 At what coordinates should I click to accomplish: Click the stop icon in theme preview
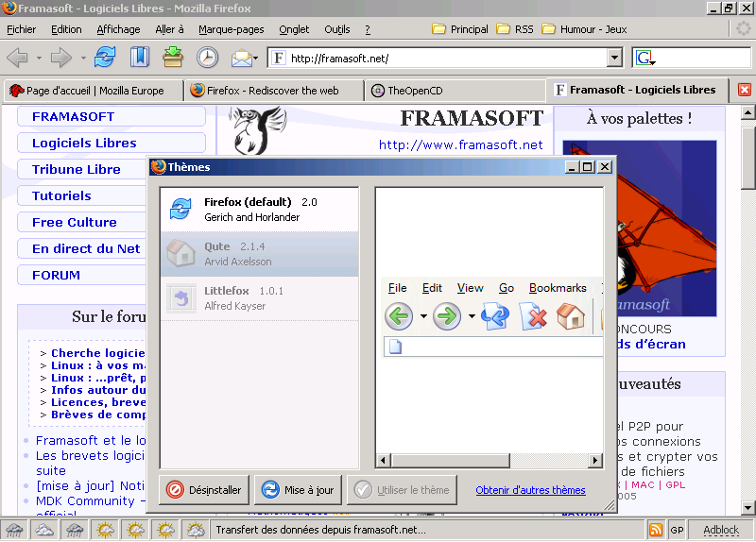coord(533,316)
